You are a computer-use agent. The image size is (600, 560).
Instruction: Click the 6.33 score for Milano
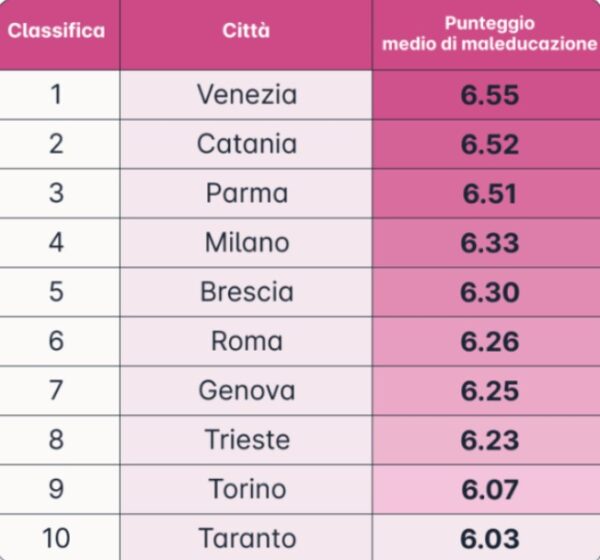pos(489,242)
